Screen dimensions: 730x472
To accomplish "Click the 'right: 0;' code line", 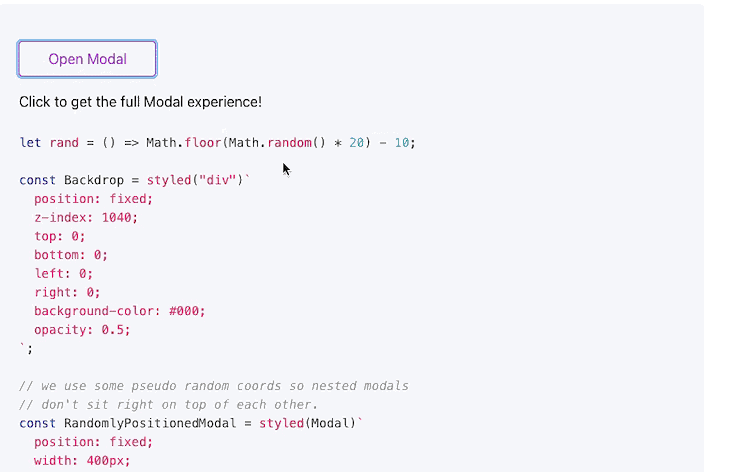I will pos(67,292).
